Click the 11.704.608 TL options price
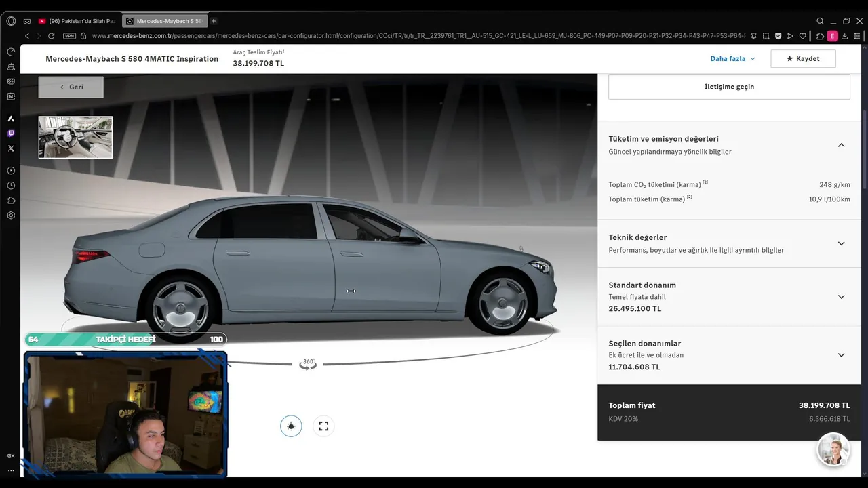The image size is (868, 488). (x=634, y=367)
